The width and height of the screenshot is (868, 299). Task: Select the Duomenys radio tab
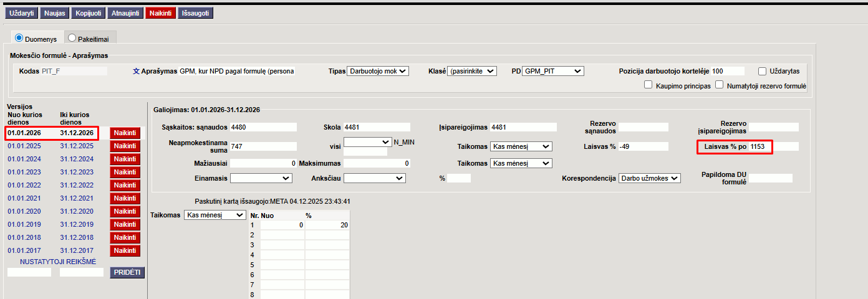(x=19, y=38)
